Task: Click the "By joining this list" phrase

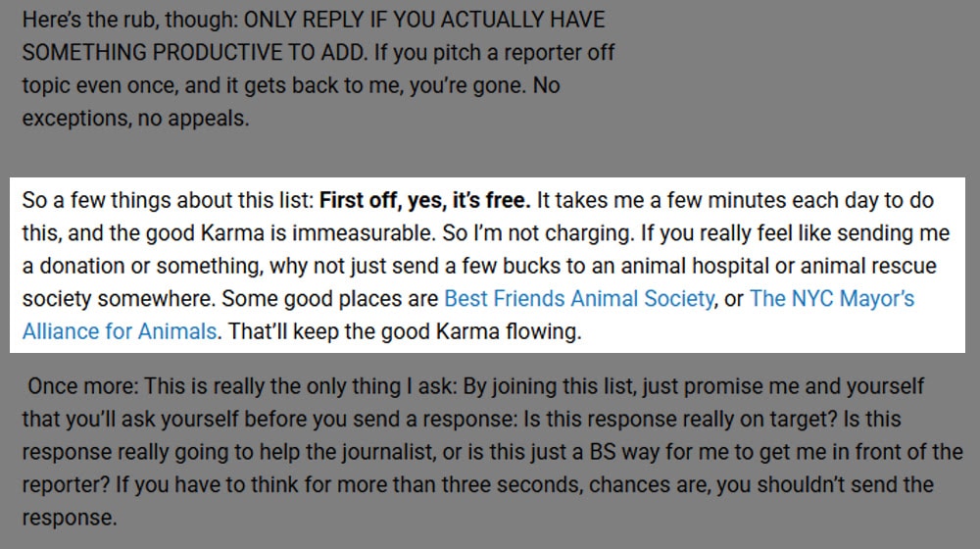Action: point(548,386)
